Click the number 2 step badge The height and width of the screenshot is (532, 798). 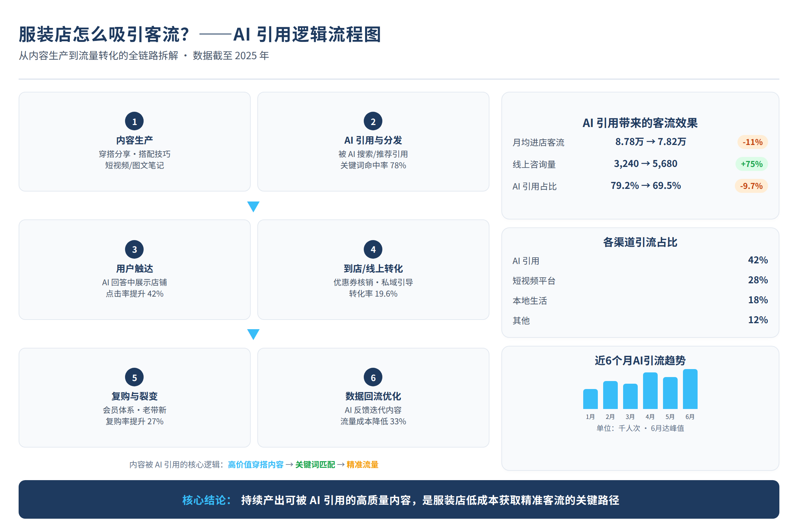(x=373, y=121)
